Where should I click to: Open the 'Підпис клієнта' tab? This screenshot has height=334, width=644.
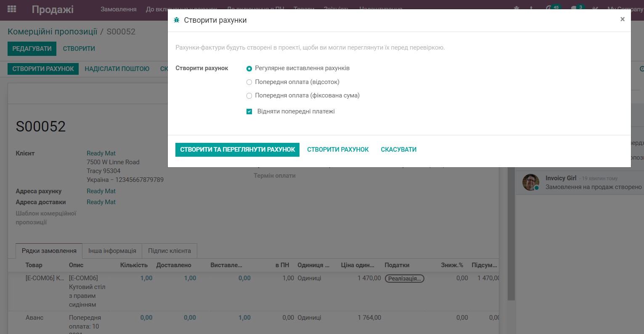[x=170, y=250]
